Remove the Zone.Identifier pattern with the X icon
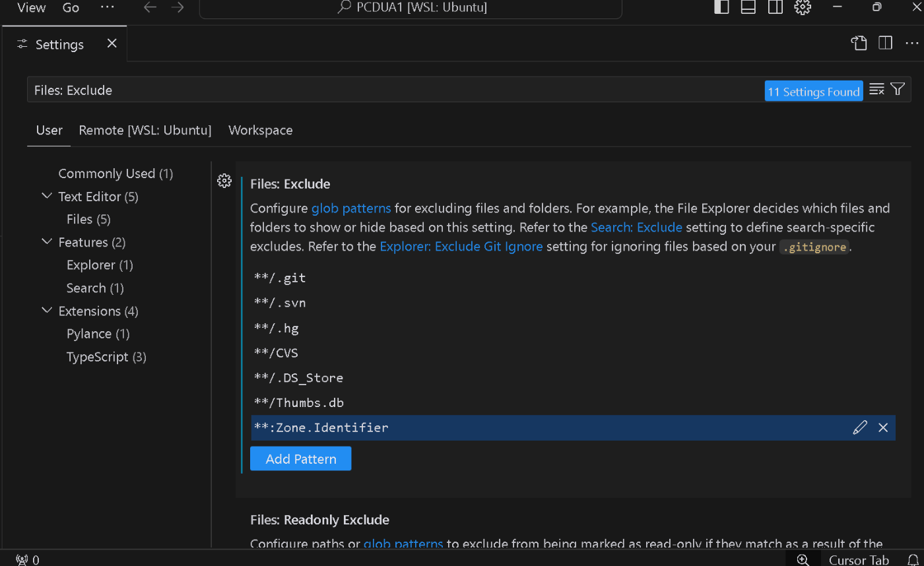924x566 pixels. (883, 427)
